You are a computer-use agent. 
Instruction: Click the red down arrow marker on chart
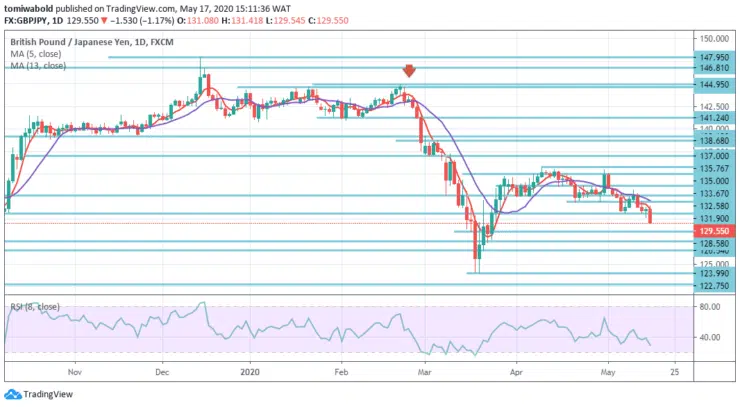[x=408, y=71]
